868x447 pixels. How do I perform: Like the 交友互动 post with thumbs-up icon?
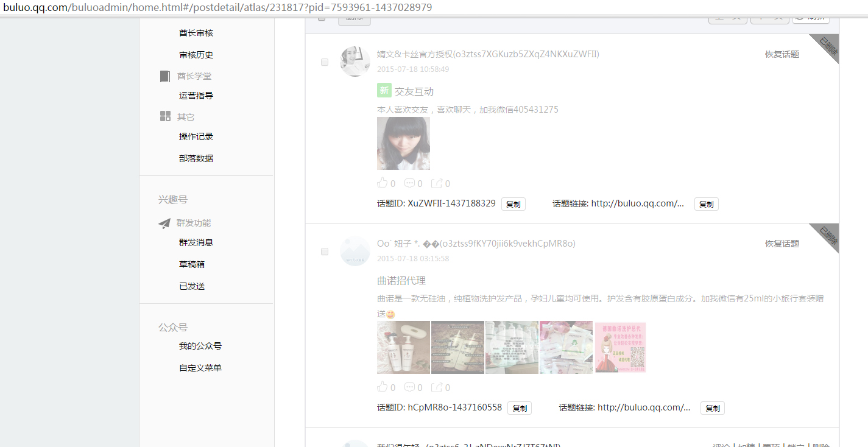[383, 183]
